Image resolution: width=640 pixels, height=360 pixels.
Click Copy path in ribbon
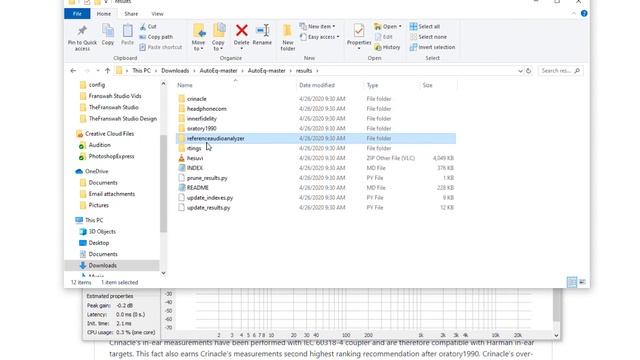click(x=156, y=37)
